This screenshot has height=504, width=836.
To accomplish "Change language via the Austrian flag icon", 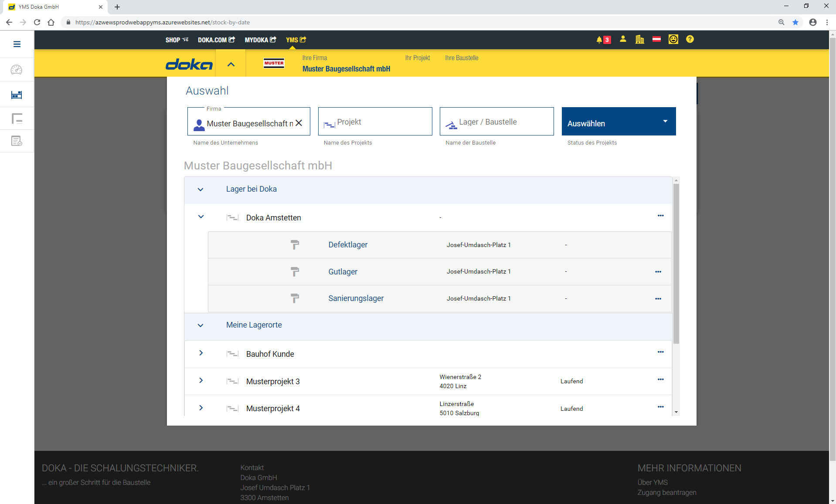I will click(656, 39).
